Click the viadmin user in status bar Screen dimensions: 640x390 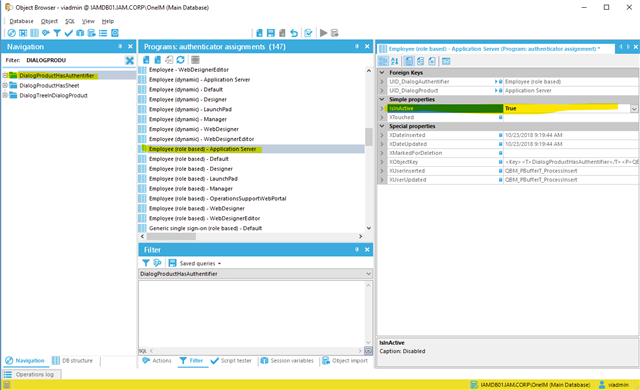coord(613,385)
